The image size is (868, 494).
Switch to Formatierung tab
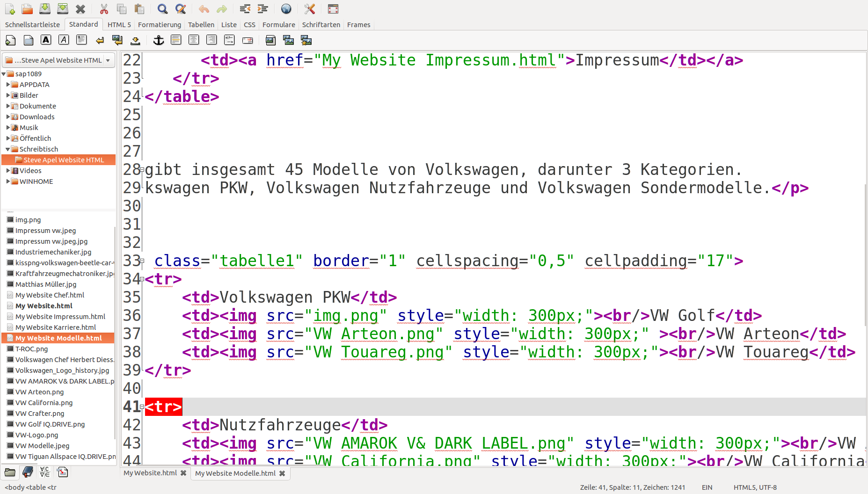160,24
